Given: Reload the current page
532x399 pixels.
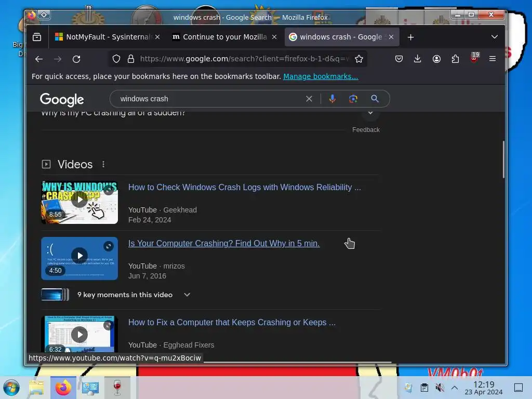Looking at the screenshot, I should 76,59.
